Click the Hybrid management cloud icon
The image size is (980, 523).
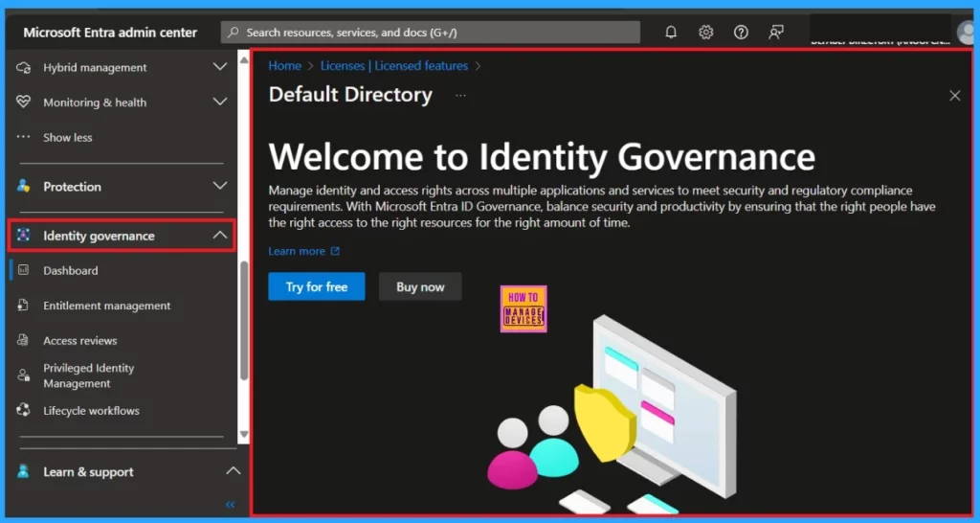pos(23,67)
